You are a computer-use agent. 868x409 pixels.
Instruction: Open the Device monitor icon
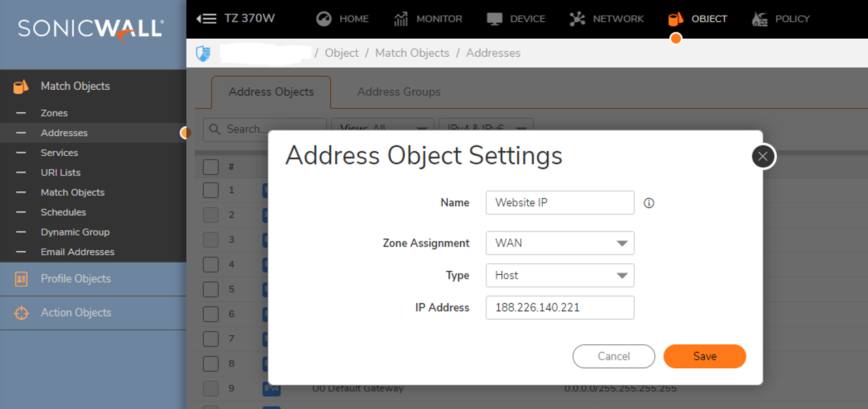coord(495,18)
